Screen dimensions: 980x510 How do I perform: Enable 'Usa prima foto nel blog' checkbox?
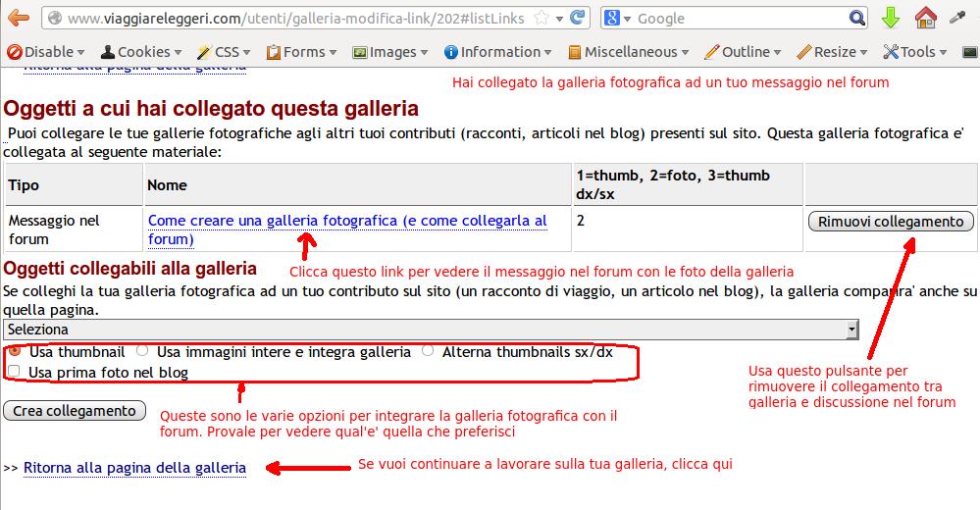14,372
